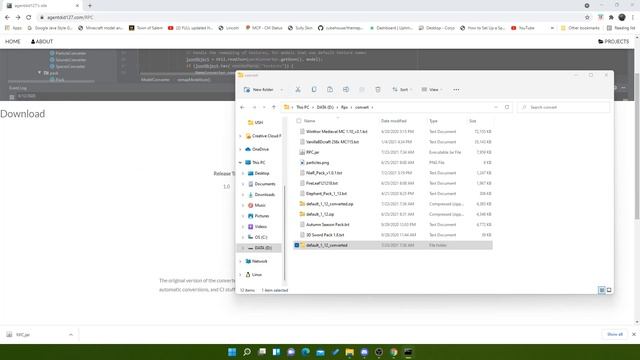Click the Delete trash icon in Explorer

[378, 89]
